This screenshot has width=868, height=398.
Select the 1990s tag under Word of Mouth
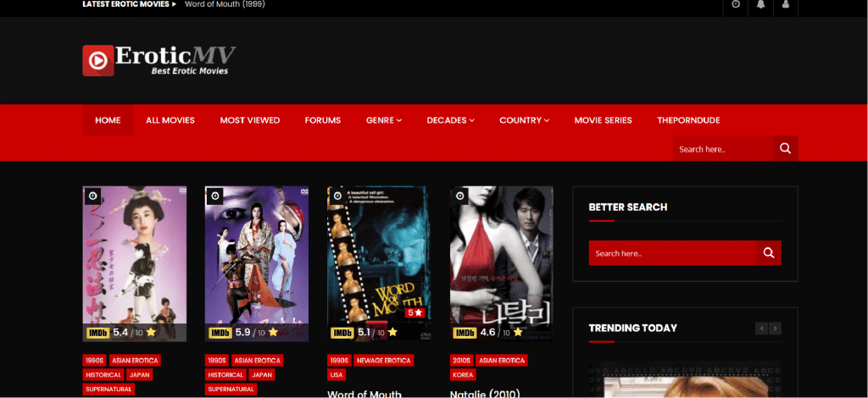pyautogui.click(x=339, y=361)
